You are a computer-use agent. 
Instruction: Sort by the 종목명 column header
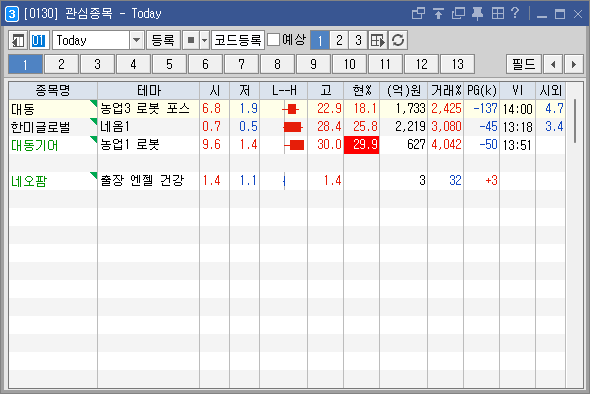53,90
